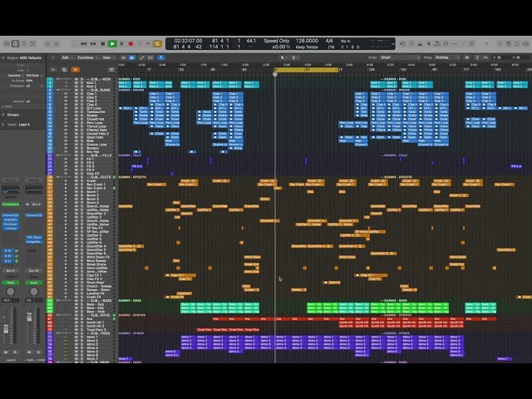Open the pointer tool menu
Screen dimensions: 532x399
(283, 57)
